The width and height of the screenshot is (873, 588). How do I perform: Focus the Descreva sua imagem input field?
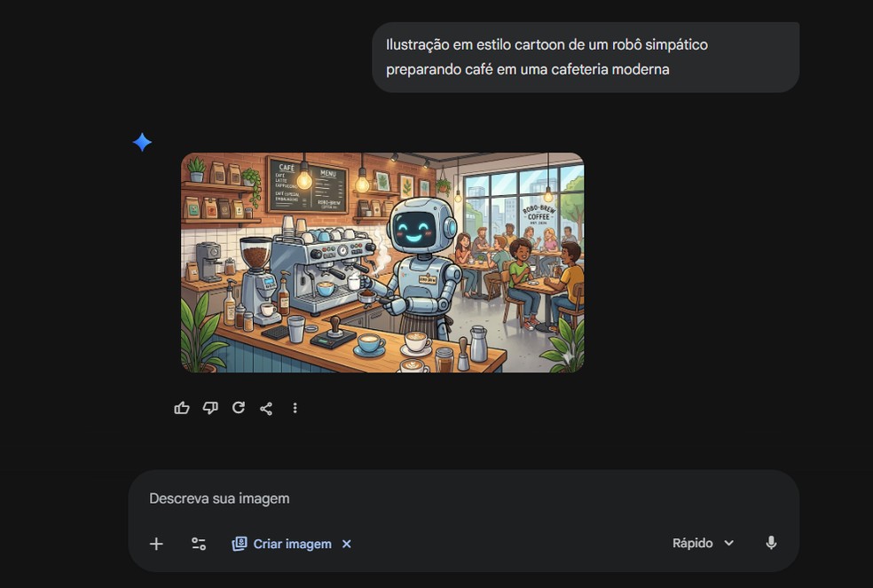pos(355,498)
